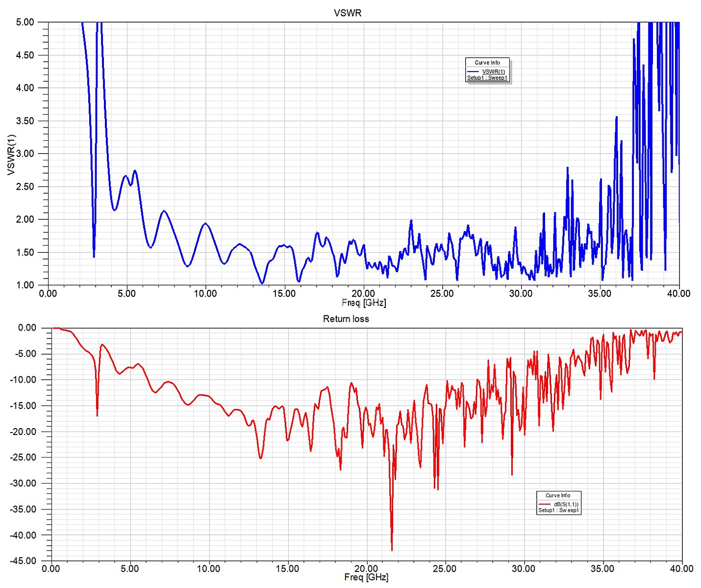This screenshot has height=588, width=701.
Task: Select "Freq [GHz]" axis label under Return loss plot
Action: coord(367,577)
